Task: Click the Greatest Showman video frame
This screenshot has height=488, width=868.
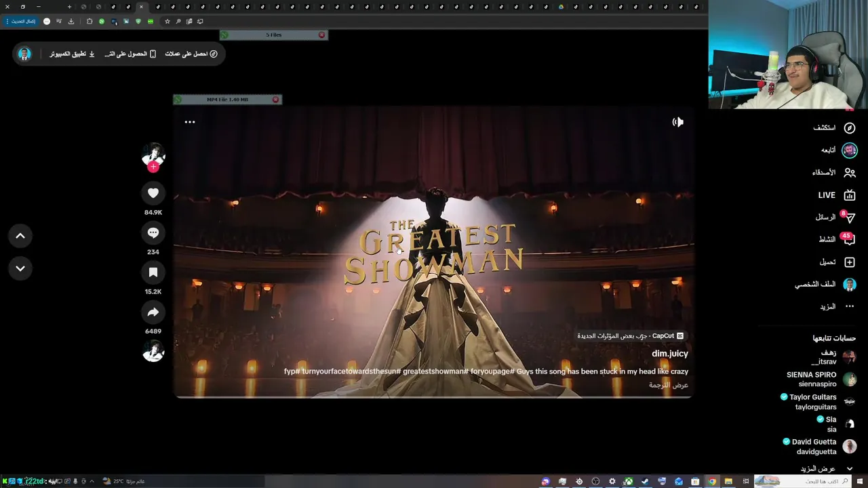Action: [x=433, y=251]
